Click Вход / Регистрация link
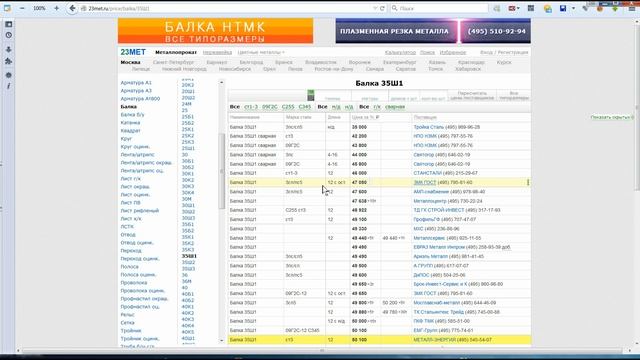 (x=504, y=52)
